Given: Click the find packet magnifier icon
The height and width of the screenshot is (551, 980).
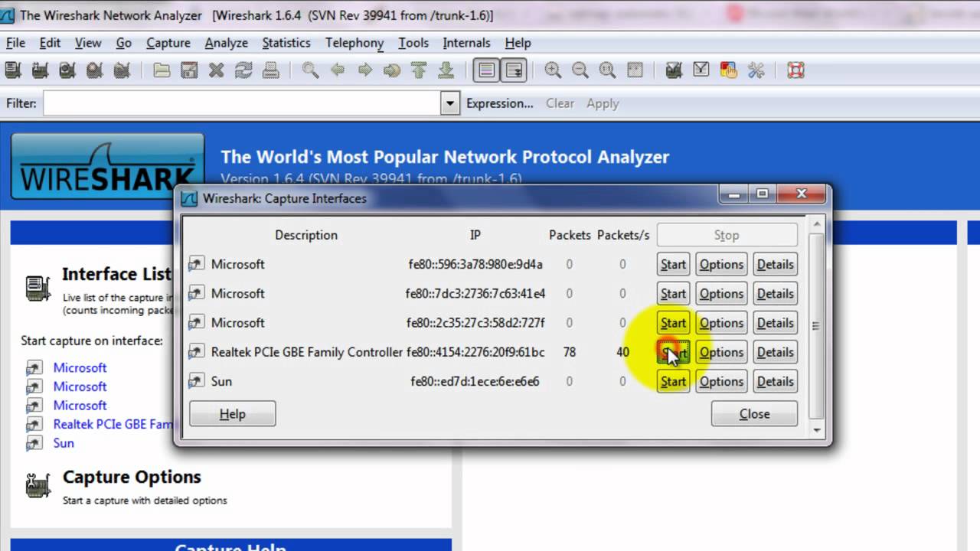Looking at the screenshot, I should click(310, 70).
